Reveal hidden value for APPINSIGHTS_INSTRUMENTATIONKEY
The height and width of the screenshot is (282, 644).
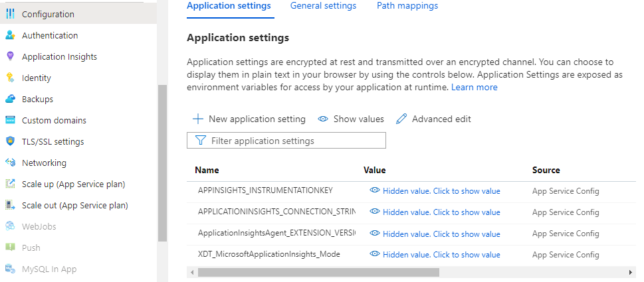pos(435,191)
